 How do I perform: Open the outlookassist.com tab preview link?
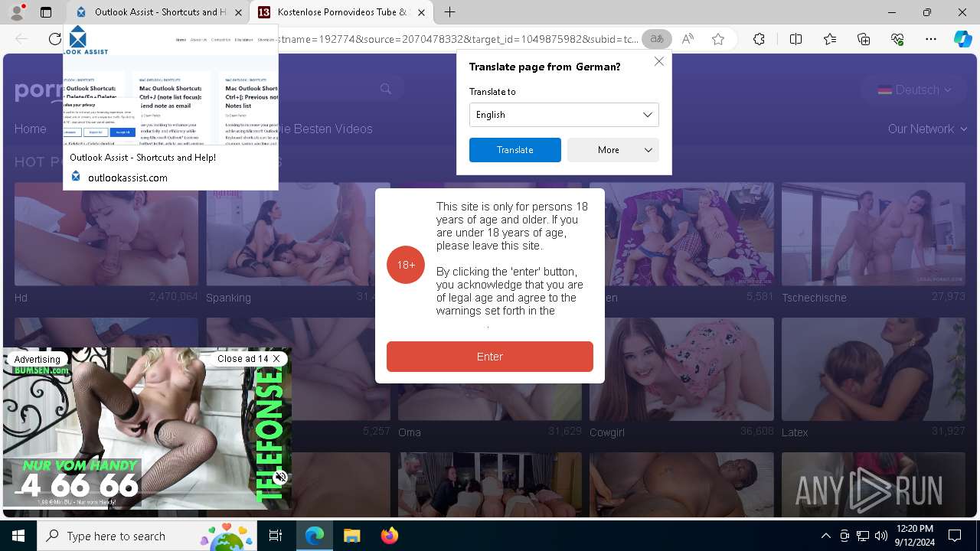pos(128,178)
